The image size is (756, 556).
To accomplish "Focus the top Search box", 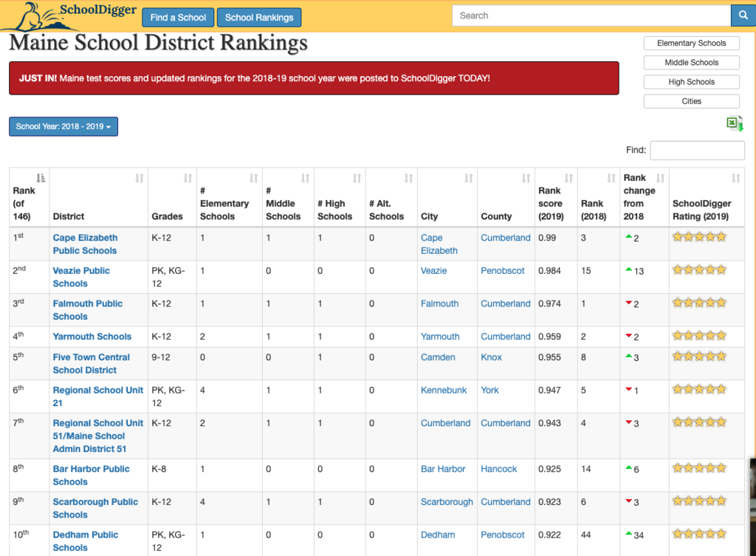I will tap(591, 16).
